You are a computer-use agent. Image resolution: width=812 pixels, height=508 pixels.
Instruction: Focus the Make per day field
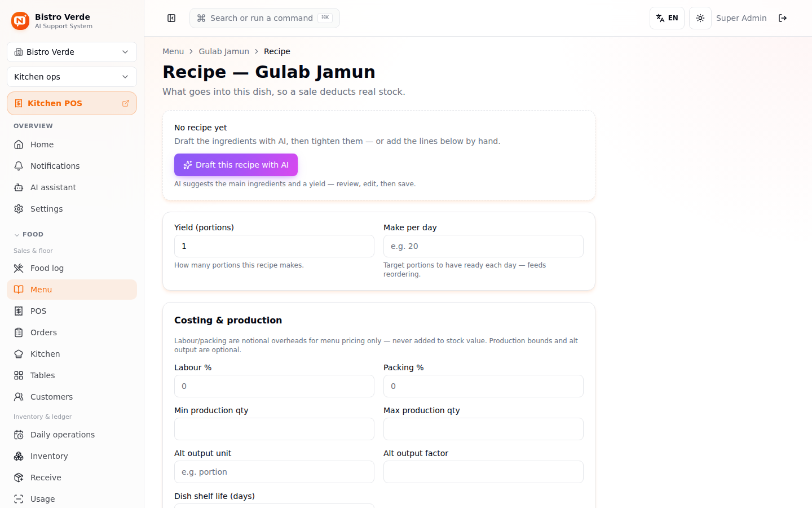pos(483,246)
